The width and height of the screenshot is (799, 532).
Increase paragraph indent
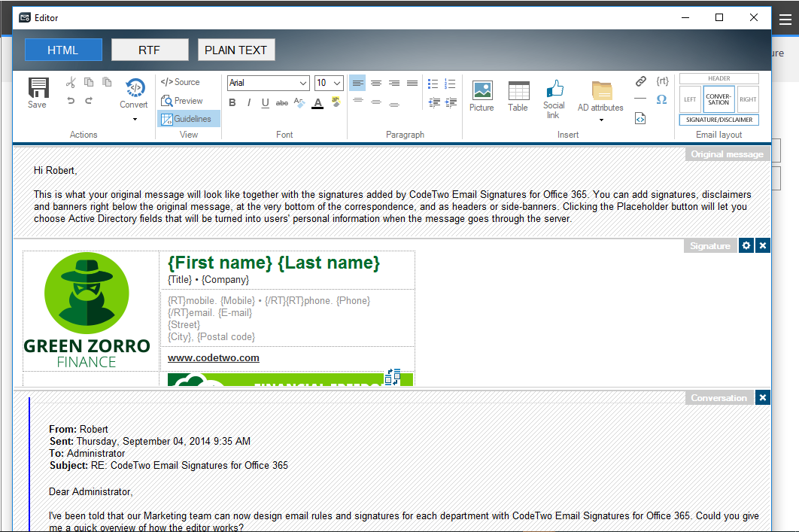(451, 102)
